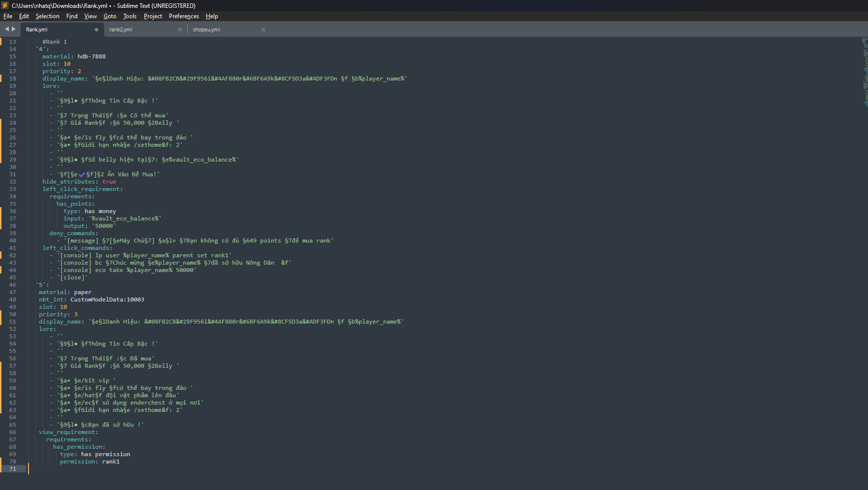Viewport: 868px width, 490px height.
Task: Close the shopxu.yml tab
Action: click(263, 30)
